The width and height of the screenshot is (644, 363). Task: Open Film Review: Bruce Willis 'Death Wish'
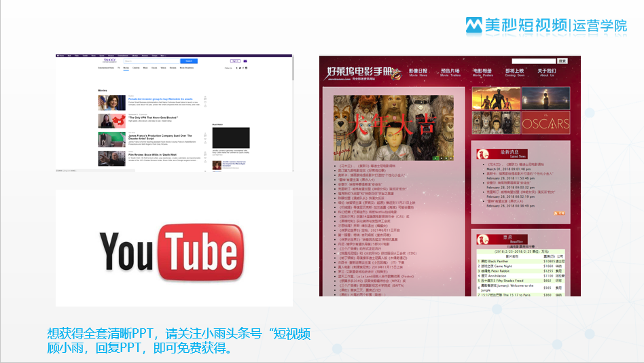pyautogui.click(x=152, y=155)
